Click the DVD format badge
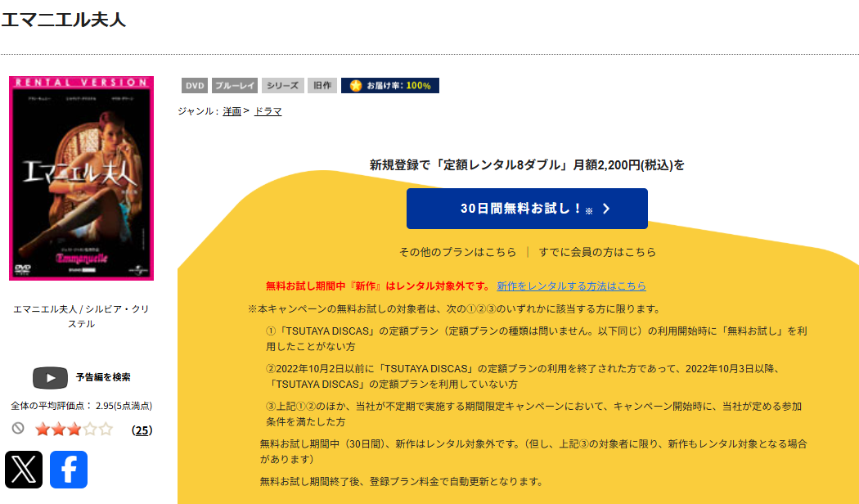The width and height of the screenshot is (859, 504). [195, 85]
